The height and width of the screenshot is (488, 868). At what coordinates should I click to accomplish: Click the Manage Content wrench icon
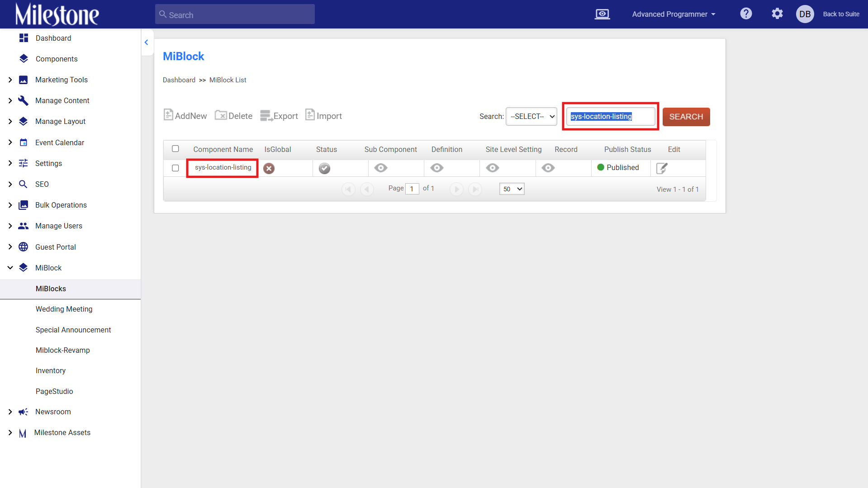23,100
